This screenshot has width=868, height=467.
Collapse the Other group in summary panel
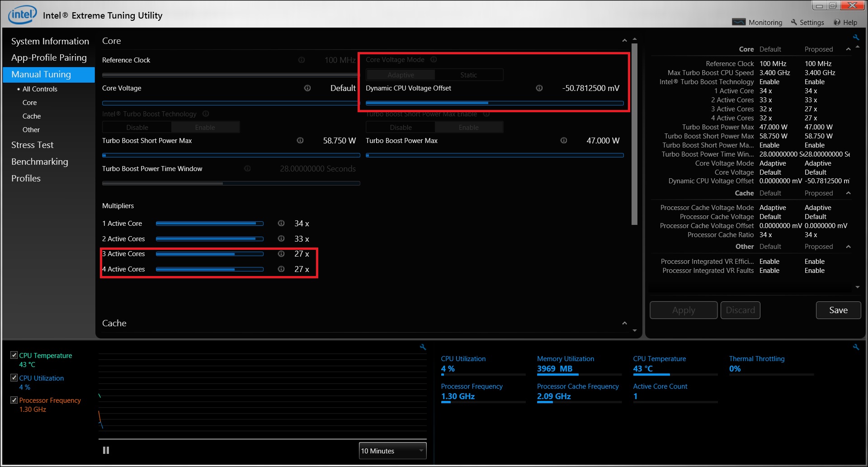coord(848,247)
